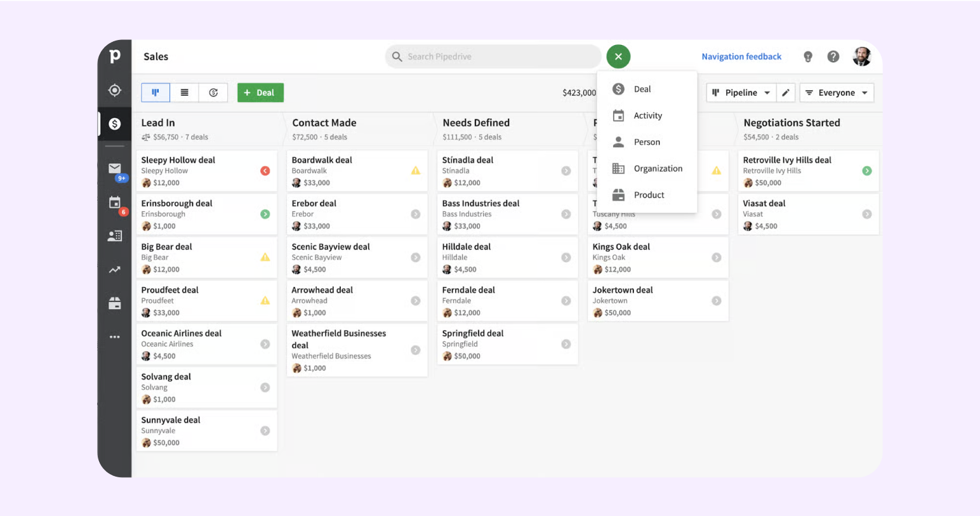Click the green add Deal button
Screen dimensions: 980x516
tap(260, 93)
